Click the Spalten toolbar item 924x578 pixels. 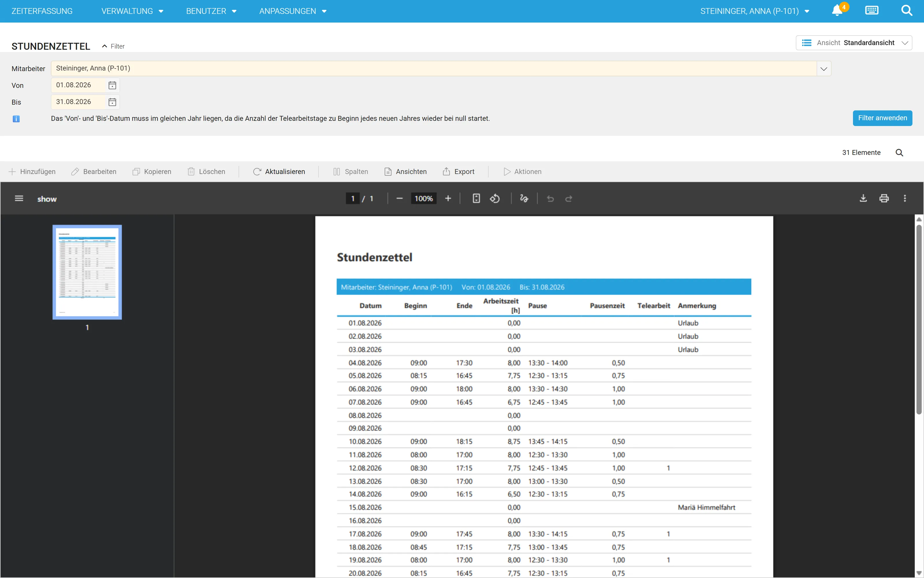click(x=351, y=172)
